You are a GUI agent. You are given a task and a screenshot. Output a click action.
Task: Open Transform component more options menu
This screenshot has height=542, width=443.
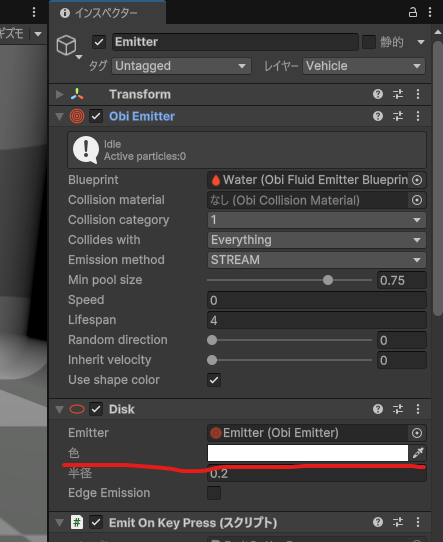pyautogui.click(x=418, y=94)
